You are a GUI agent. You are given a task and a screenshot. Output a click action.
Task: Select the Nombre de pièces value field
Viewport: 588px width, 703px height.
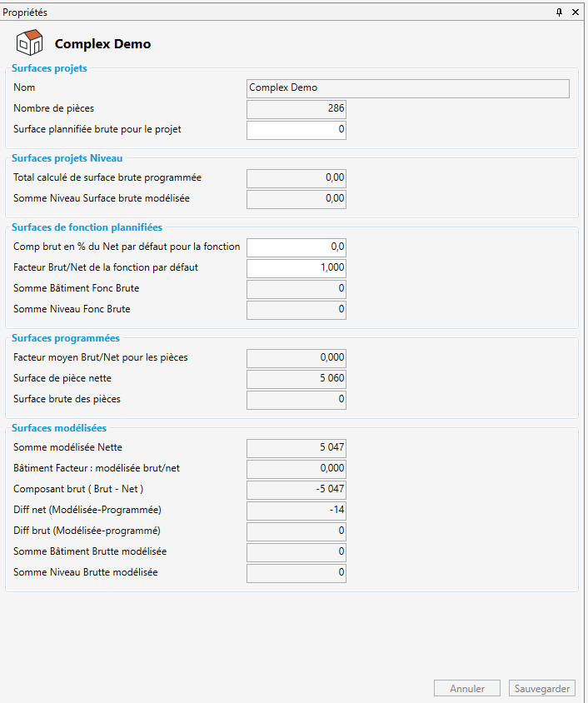(296, 109)
